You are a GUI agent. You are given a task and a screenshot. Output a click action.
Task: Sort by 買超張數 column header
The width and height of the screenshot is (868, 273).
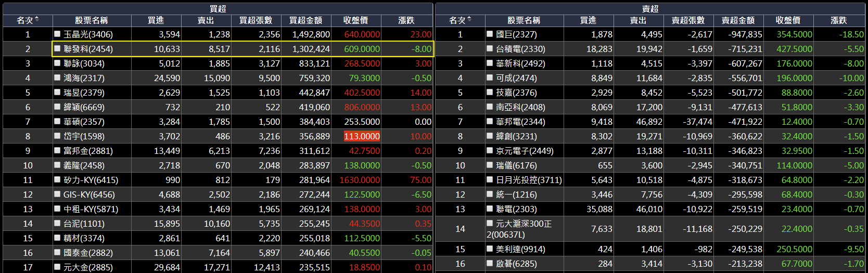256,20
